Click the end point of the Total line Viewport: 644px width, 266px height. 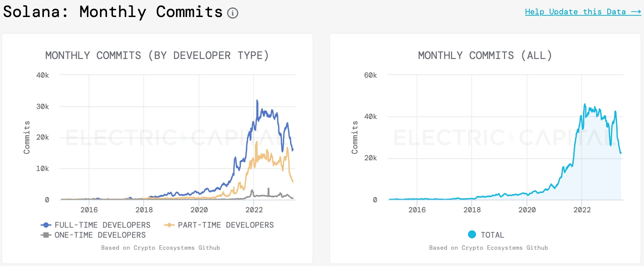point(621,153)
